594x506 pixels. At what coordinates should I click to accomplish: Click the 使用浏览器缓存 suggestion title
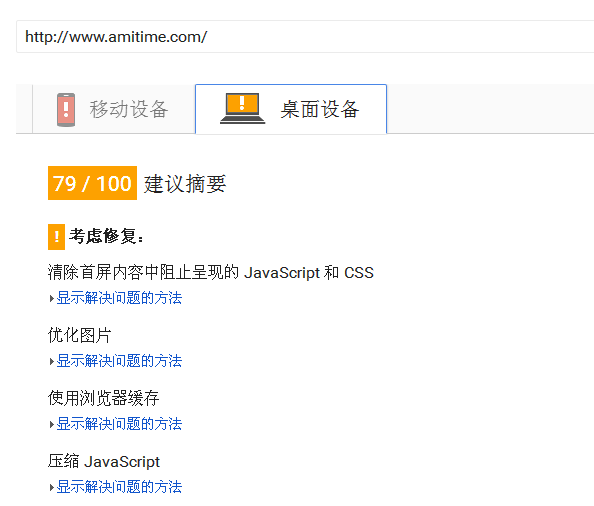pyautogui.click(x=103, y=398)
